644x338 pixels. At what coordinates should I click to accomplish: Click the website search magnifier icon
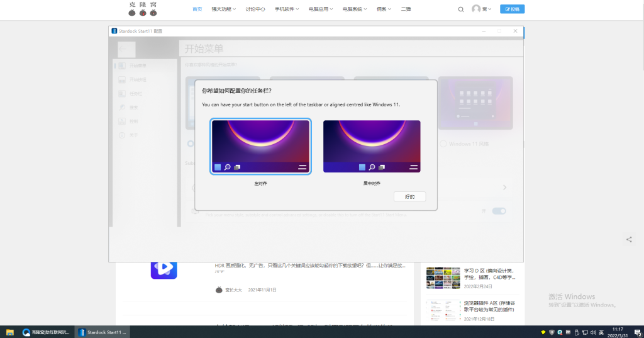tap(461, 9)
